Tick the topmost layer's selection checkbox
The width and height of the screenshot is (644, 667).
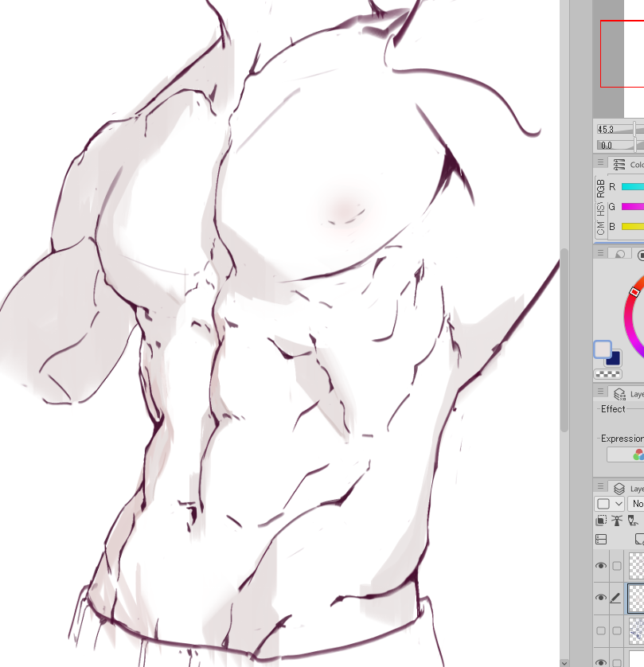(x=617, y=566)
